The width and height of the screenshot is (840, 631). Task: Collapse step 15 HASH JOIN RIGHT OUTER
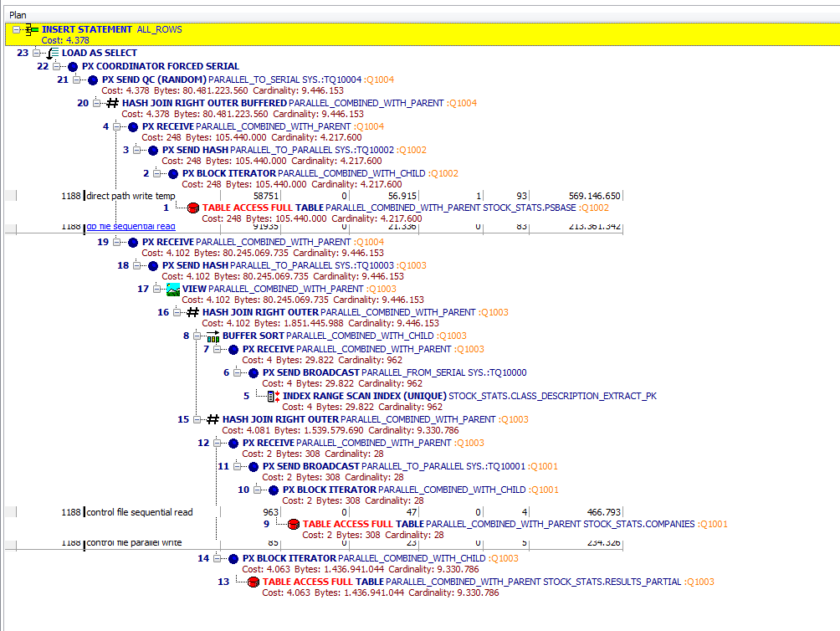coord(197,419)
